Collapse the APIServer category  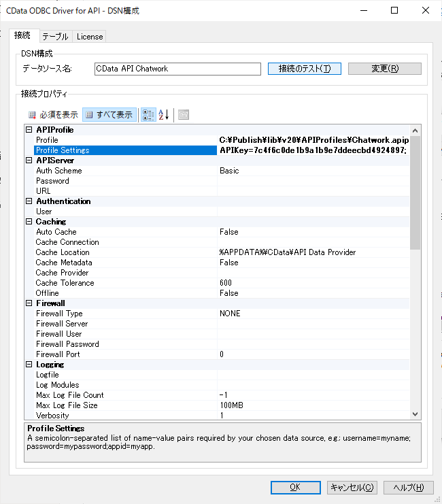click(x=29, y=160)
